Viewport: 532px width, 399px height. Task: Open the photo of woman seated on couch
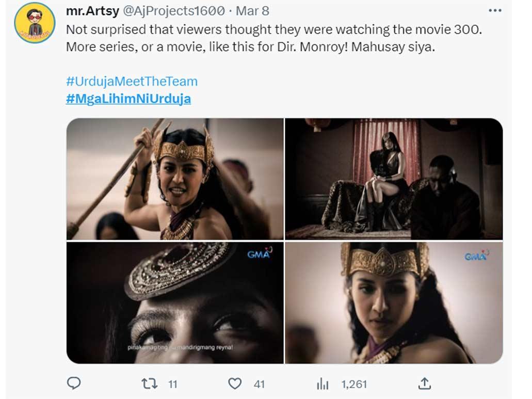[394, 179]
